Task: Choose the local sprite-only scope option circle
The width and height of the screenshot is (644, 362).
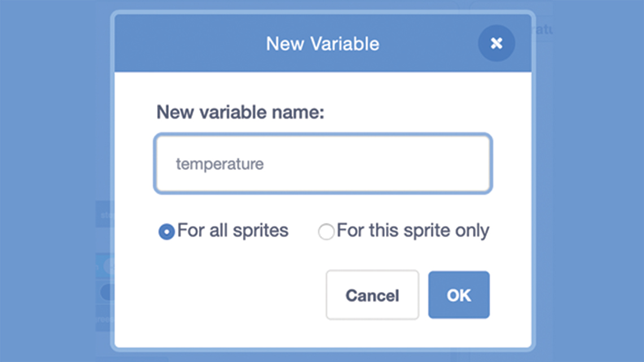Action: pos(326,232)
